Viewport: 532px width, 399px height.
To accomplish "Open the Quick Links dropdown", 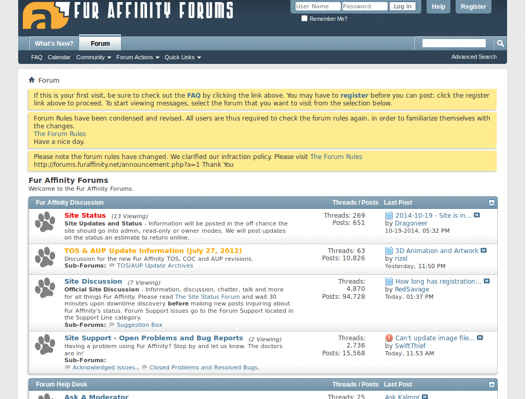I will pyautogui.click(x=183, y=57).
